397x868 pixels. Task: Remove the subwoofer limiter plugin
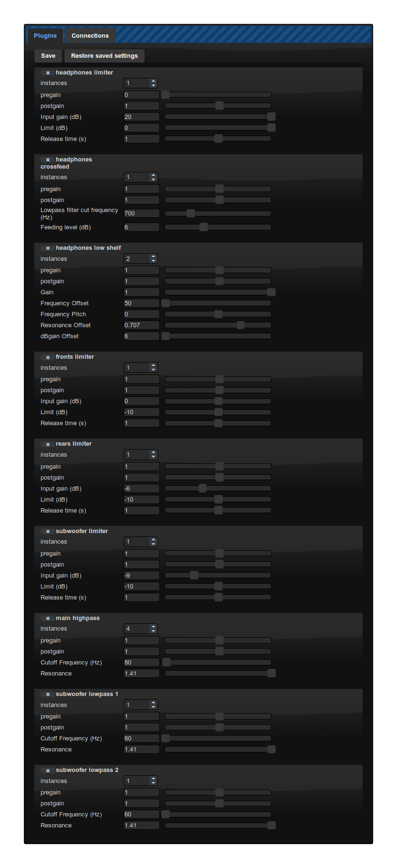48,532
